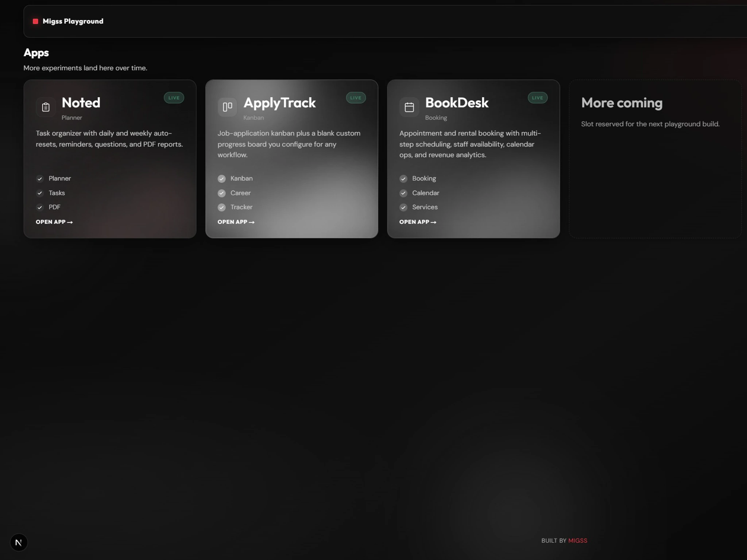
Task: Click the LIVE badge on the Noted card
Action: coord(174,98)
